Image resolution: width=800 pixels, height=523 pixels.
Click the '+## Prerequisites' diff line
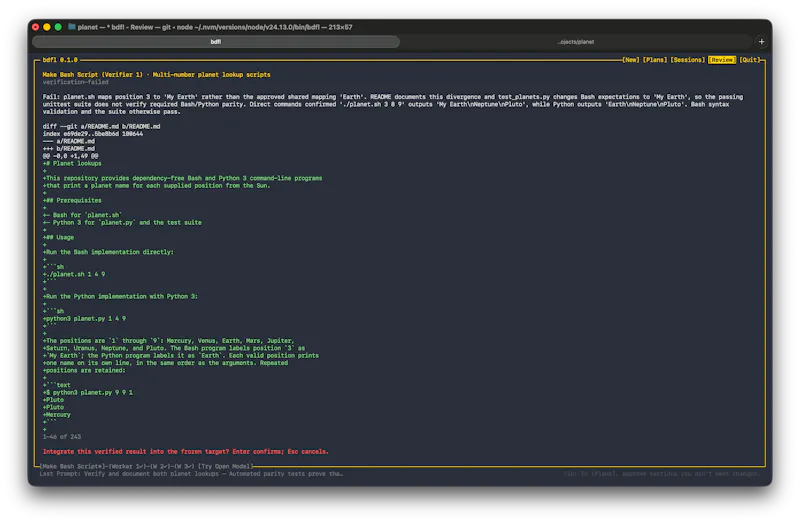(x=72, y=201)
